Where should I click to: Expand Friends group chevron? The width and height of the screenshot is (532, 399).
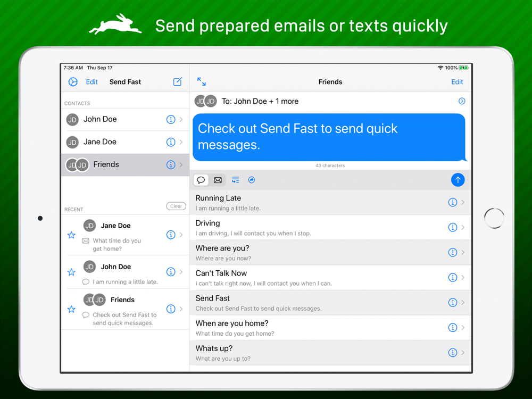(x=181, y=165)
